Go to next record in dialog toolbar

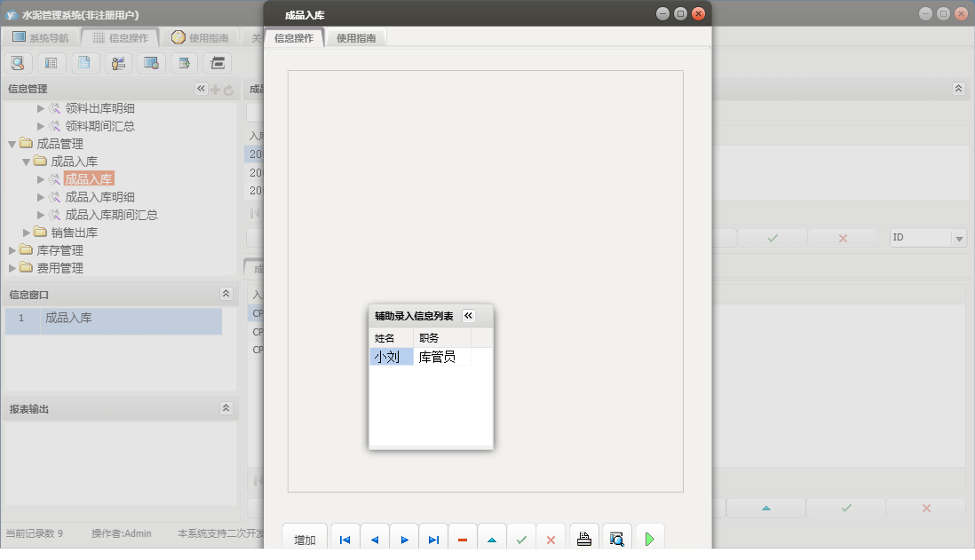(404, 540)
